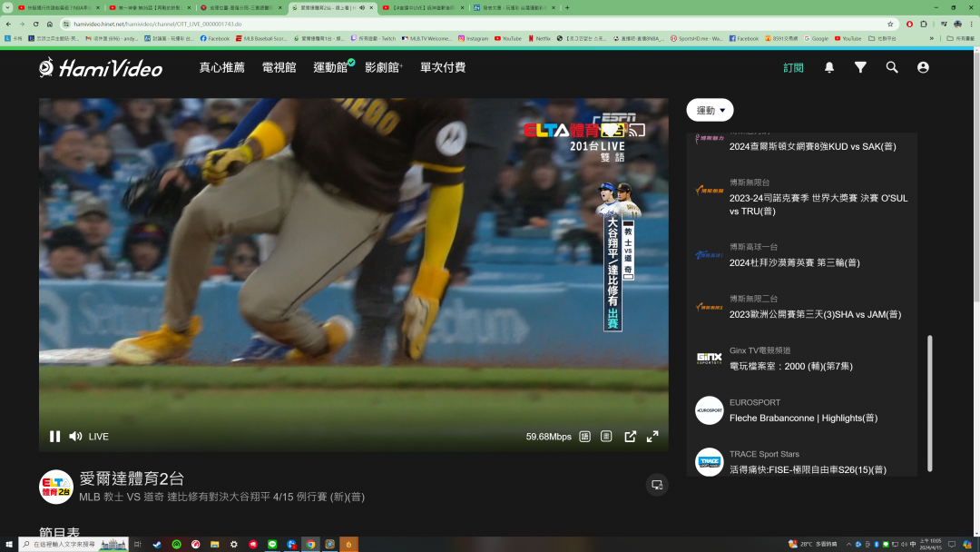The image size is (980, 552).
Task: Open the Instagram bookmark
Action: (473, 38)
